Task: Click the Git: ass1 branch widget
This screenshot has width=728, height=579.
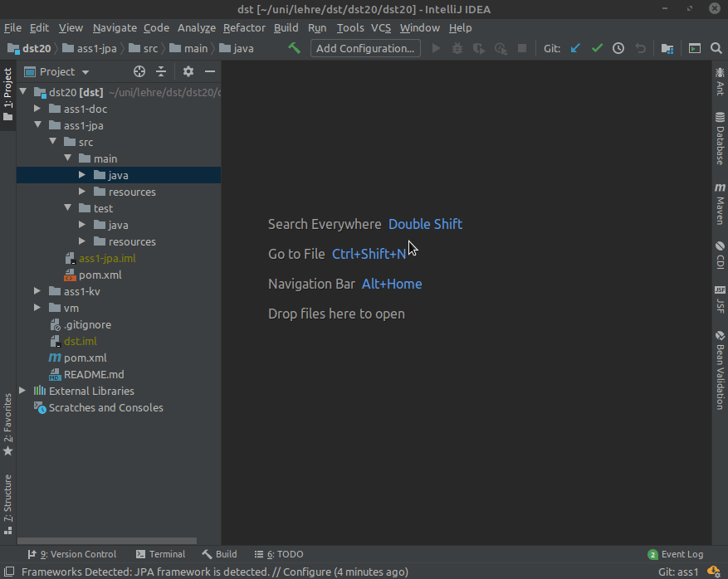Action: coord(678,572)
